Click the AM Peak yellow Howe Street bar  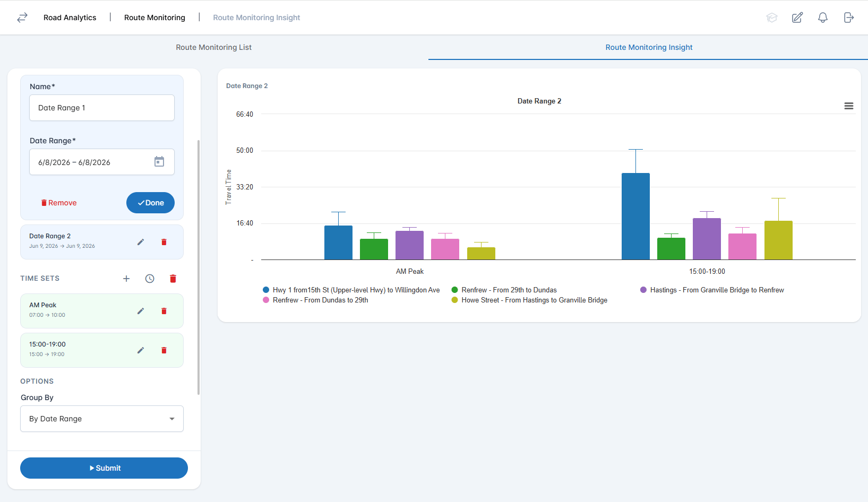481,254
